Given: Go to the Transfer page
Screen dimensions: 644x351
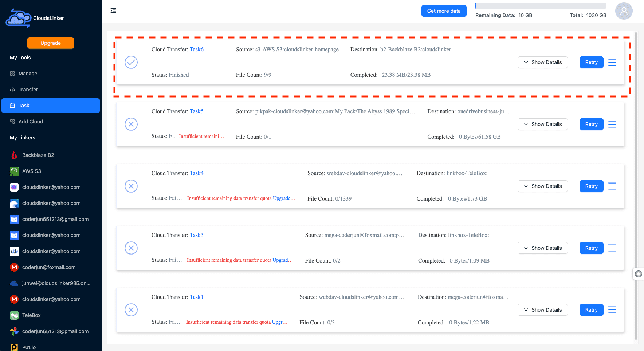Looking at the screenshot, I should pos(51,90).
